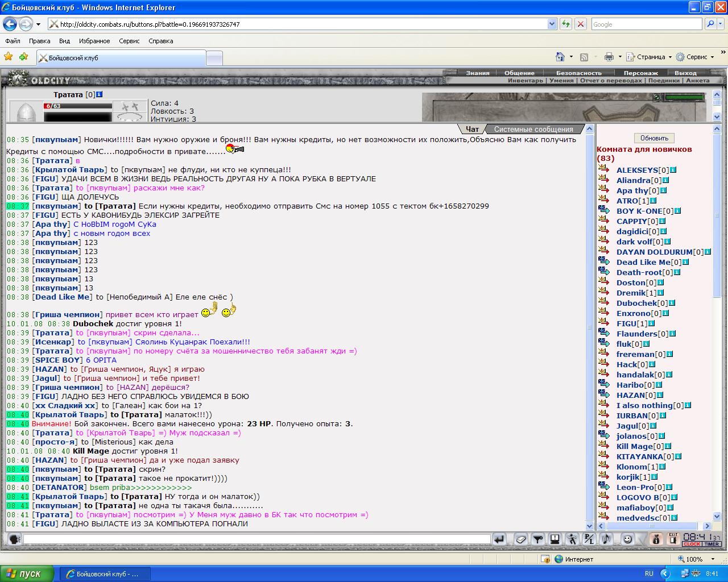Viewport: 728px width, 582px height.
Task: Click the Dubochek player name link
Action: (636, 303)
